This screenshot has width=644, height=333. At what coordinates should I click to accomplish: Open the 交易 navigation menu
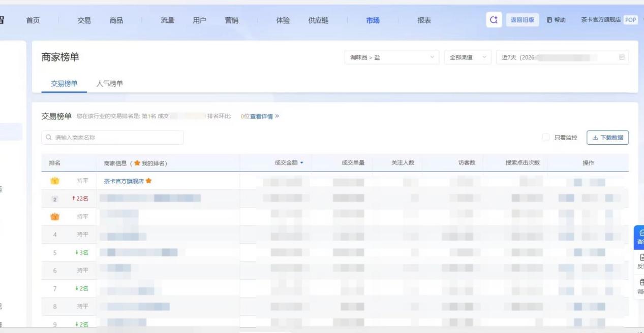(84, 20)
